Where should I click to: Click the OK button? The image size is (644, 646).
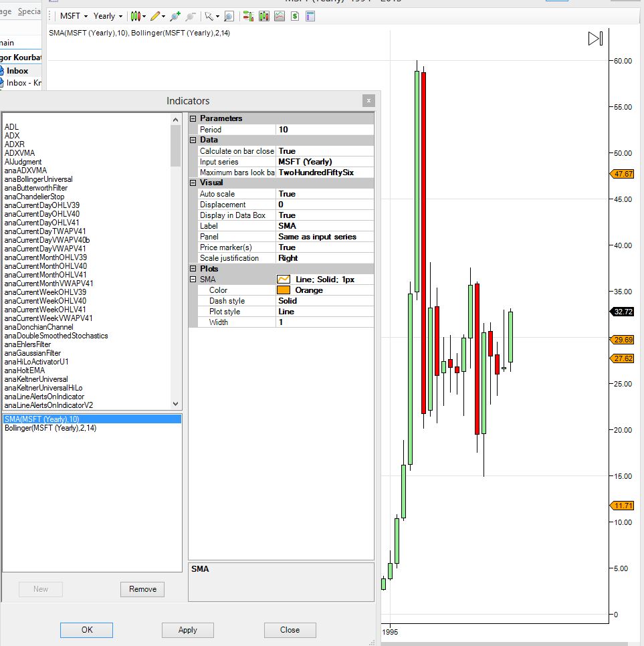tap(86, 630)
